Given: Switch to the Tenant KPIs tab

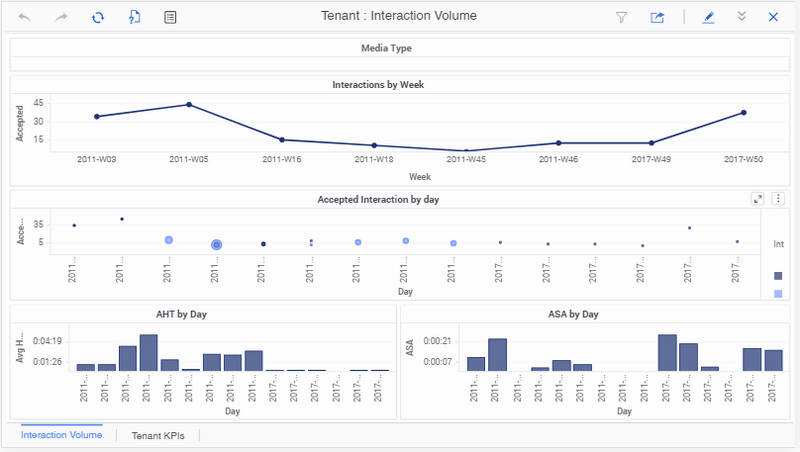Looking at the screenshot, I should point(158,436).
